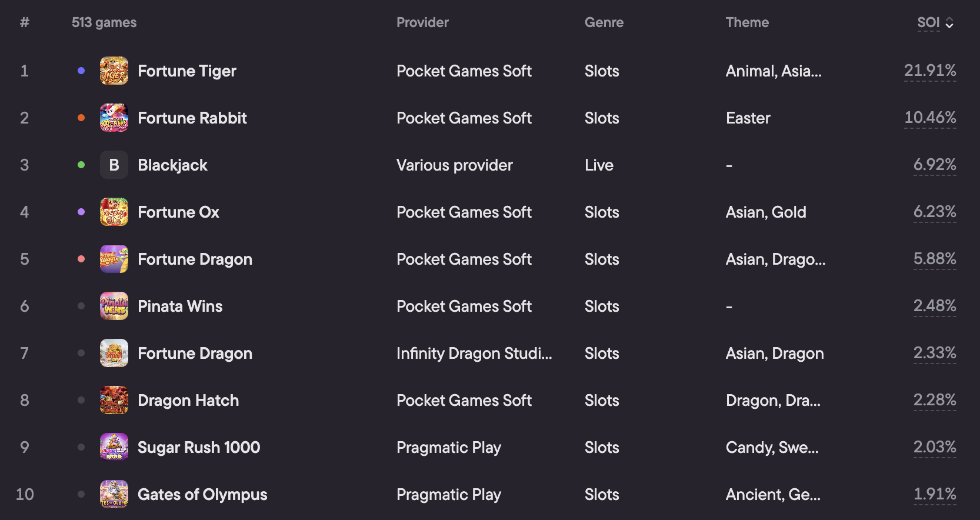980x520 pixels.
Task: Click the 513 games column header
Action: click(104, 22)
